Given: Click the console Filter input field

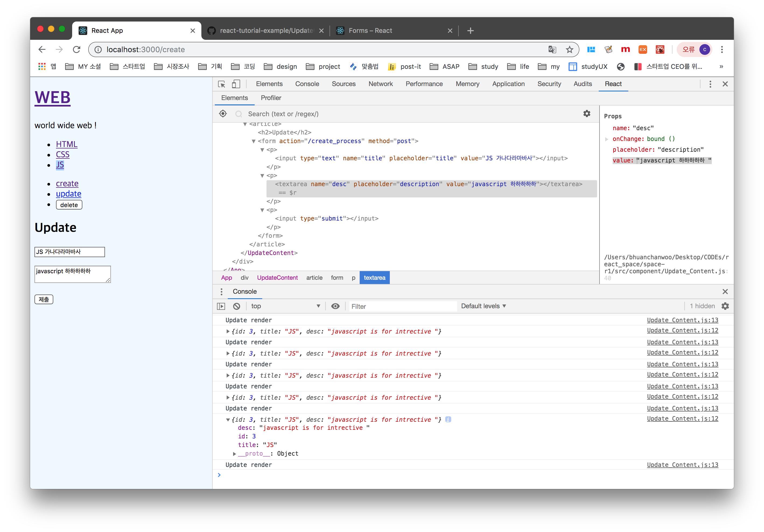Looking at the screenshot, I should 402,306.
